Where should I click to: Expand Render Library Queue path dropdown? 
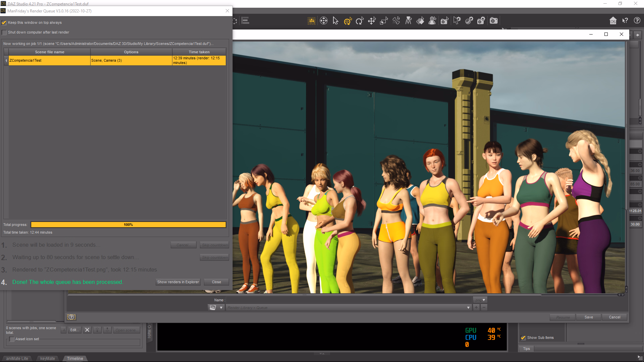468,307
